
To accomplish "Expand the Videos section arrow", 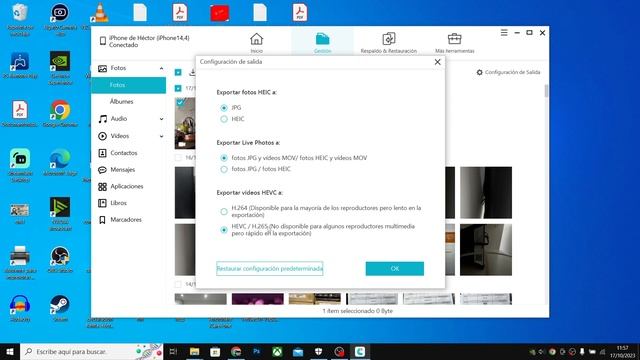I will 161,136.
